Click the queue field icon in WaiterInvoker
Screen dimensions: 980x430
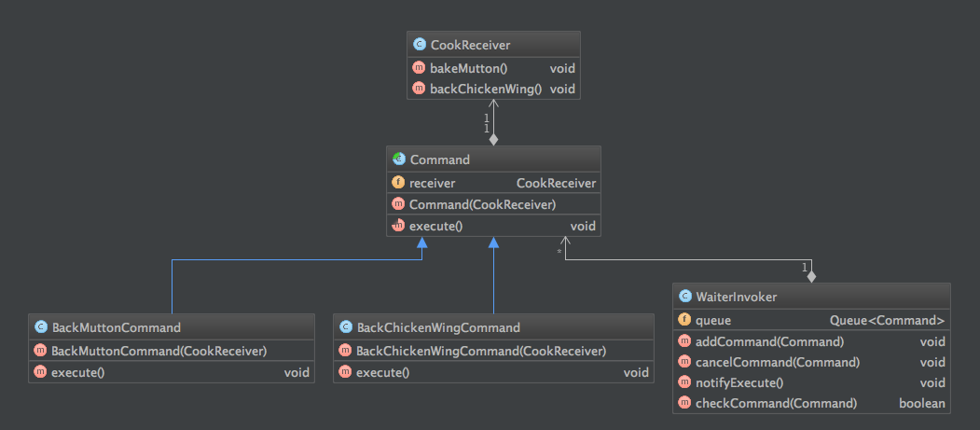pyautogui.click(x=683, y=320)
